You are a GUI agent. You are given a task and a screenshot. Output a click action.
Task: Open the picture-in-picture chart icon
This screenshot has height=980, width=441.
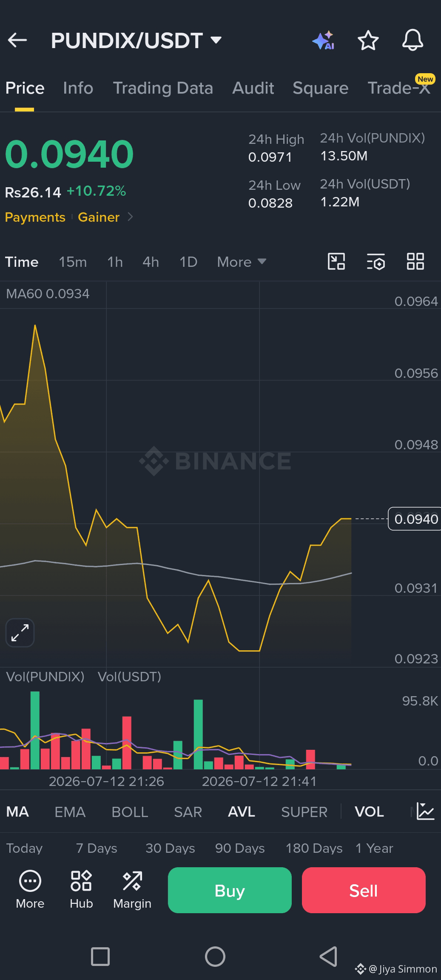336,261
